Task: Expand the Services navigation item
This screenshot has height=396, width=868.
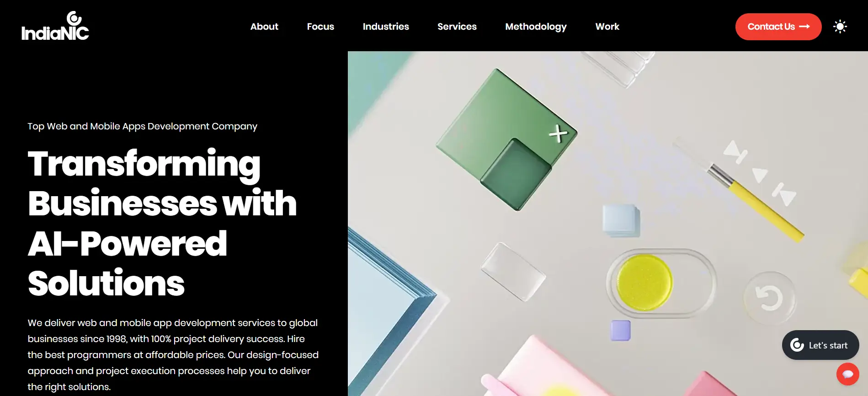Action: click(x=457, y=27)
